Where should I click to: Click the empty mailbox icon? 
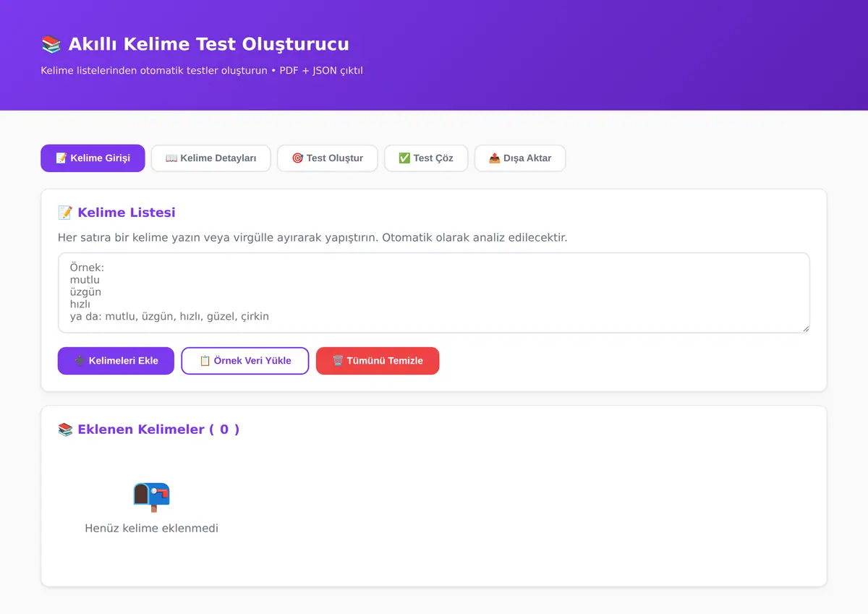151,497
